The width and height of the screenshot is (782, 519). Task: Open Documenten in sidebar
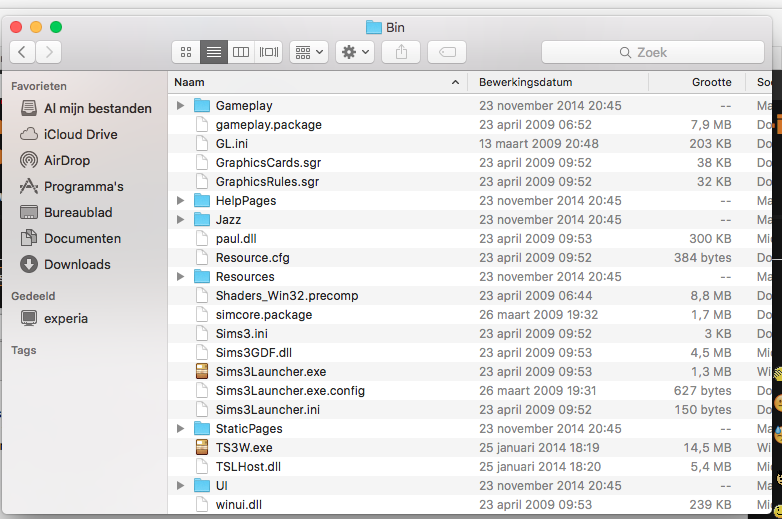point(70,238)
